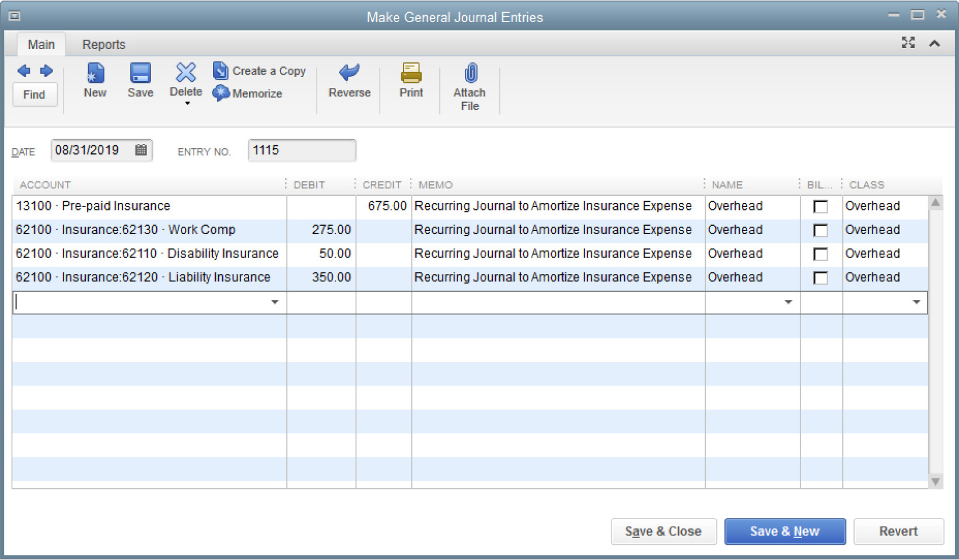The image size is (959, 560).
Task: Click memo text in Work Comp row
Action: (553, 230)
